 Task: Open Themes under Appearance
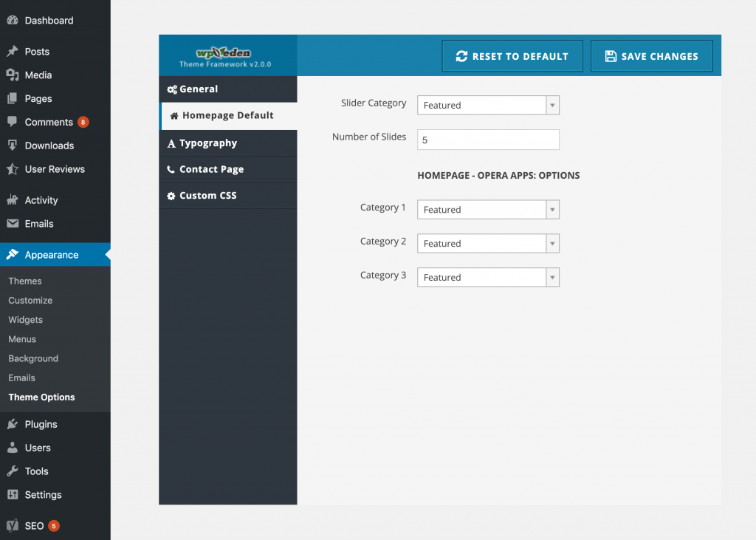[25, 281]
